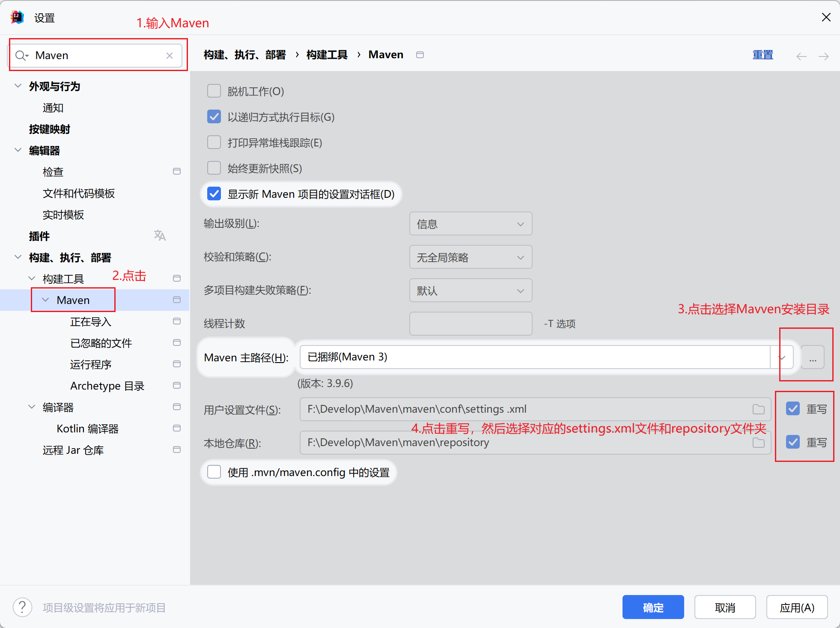Click project-level icon on 远程 Jar 仓库 row
This screenshot has height=628, width=840.
[x=177, y=449]
